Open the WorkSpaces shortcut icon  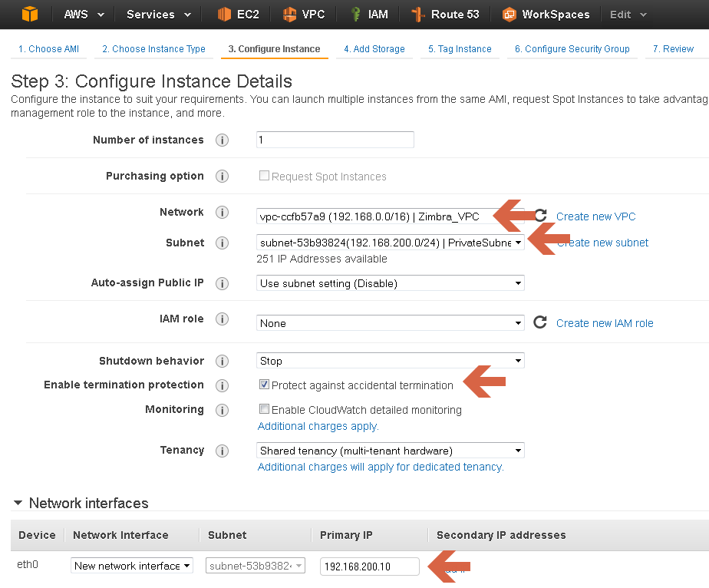509,15
